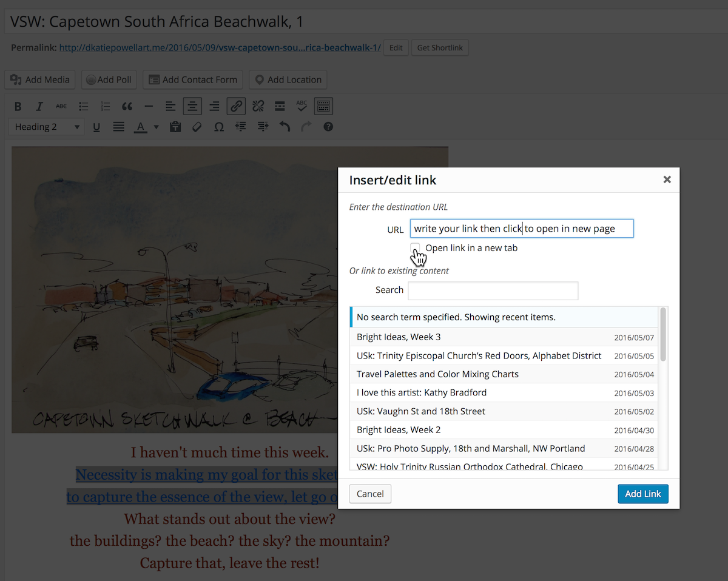This screenshot has width=728, height=581.
Task: Insert a Read More tag
Action: coord(280,107)
